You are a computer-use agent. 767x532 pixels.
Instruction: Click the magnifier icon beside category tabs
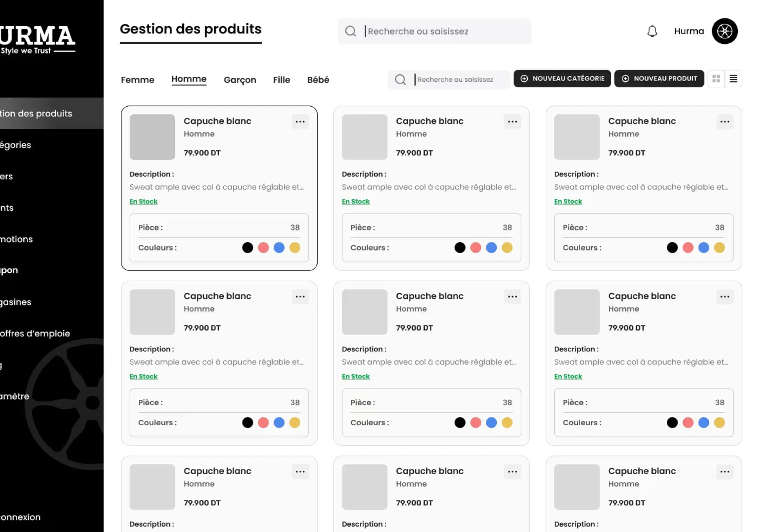[x=400, y=80]
